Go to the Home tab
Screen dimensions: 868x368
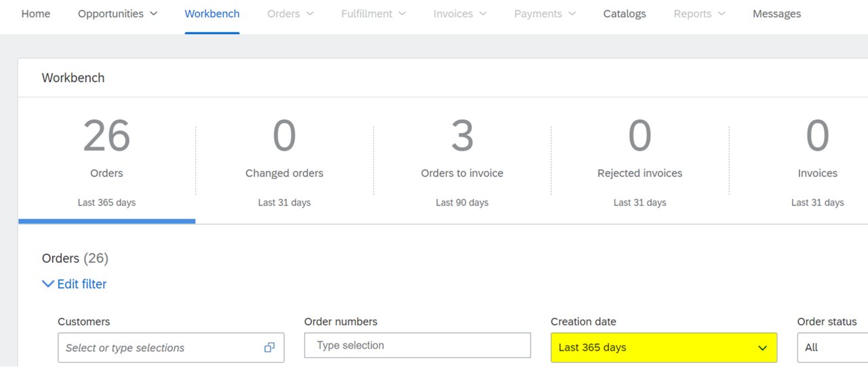pos(36,14)
